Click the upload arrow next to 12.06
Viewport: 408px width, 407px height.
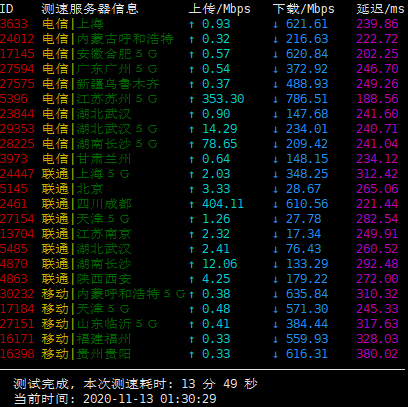(x=192, y=264)
